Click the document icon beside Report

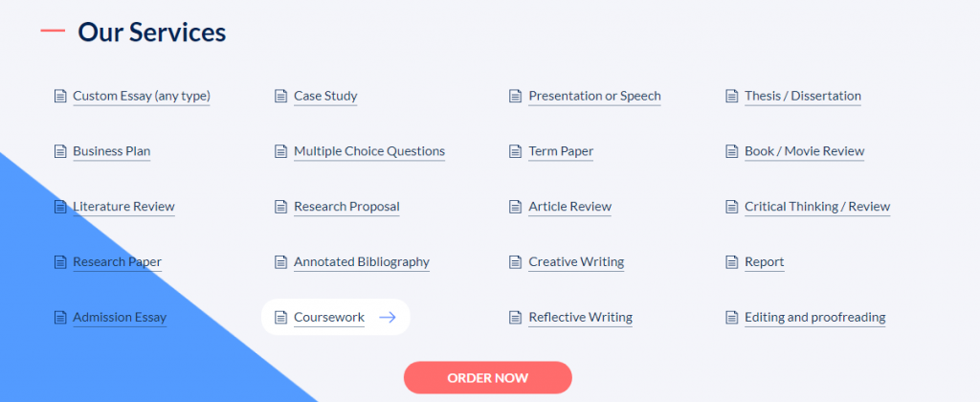731,262
